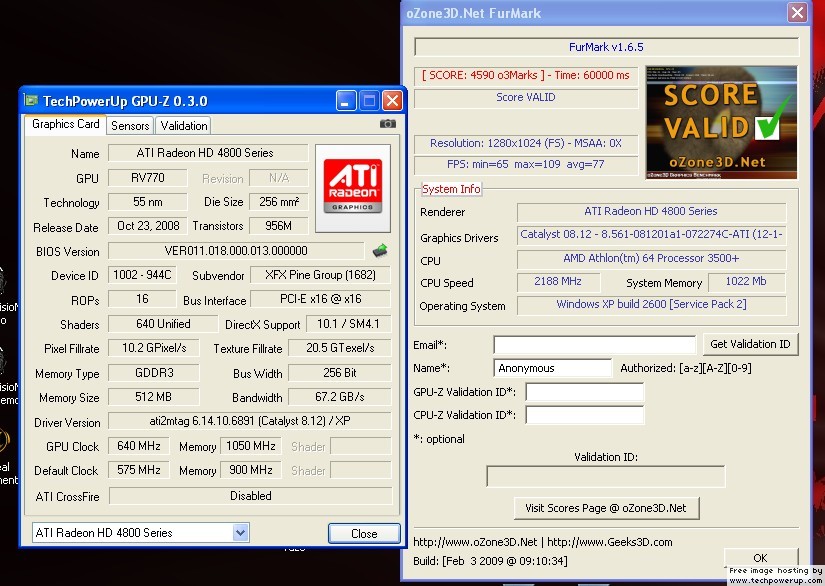Click Default Clock value 575 MHz
The width and height of the screenshot is (825, 586).
(139, 470)
